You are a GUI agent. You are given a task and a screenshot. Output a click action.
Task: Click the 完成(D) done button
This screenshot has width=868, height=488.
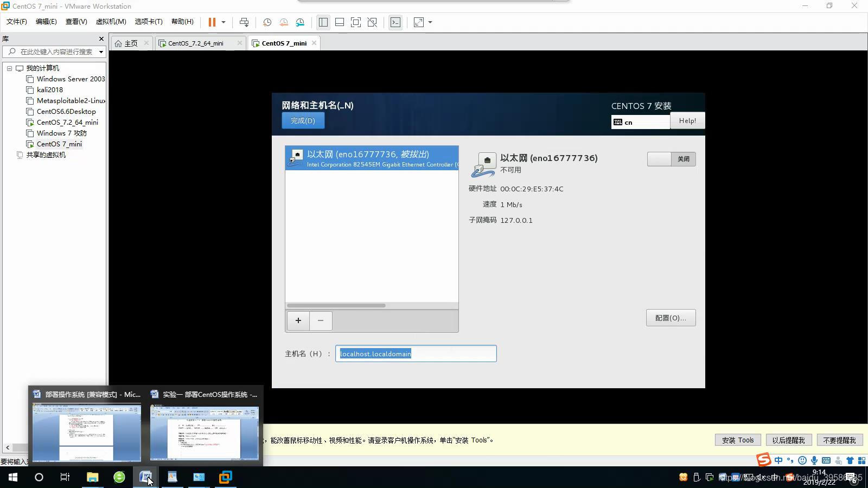click(x=303, y=120)
